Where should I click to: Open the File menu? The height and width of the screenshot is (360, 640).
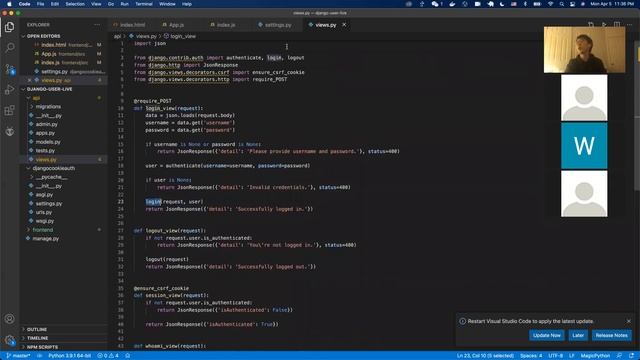[x=40, y=4]
